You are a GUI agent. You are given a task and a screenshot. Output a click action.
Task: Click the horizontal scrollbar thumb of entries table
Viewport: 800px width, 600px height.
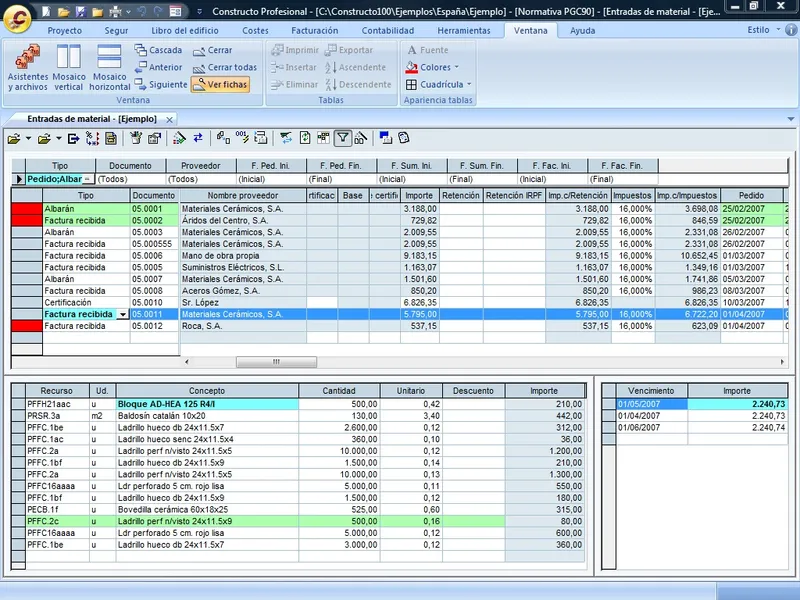276,362
